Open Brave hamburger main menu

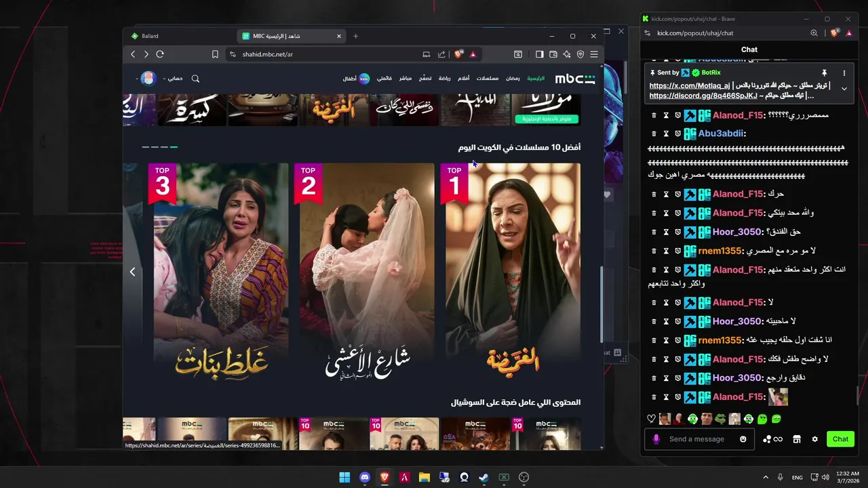[x=594, y=54]
